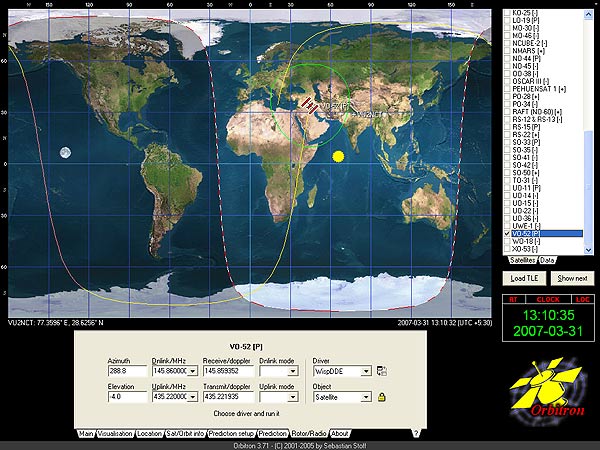Click the yellow Sun marker on the map

[338, 156]
